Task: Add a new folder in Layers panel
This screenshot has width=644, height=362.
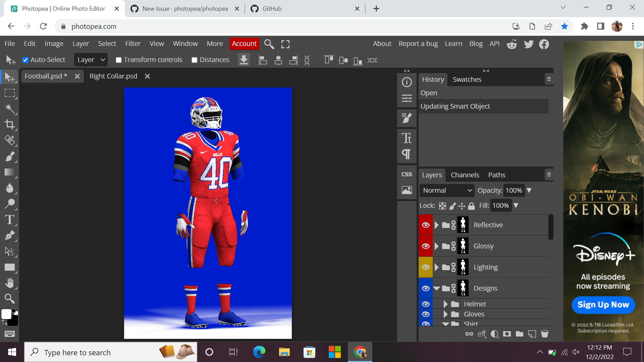Action: (x=520, y=334)
